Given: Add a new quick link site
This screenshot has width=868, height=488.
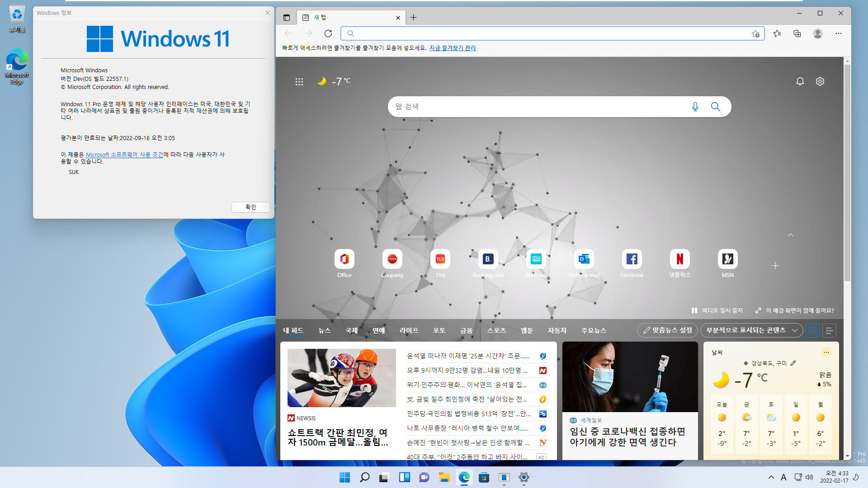Looking at the screenshot, I should 775,266.
